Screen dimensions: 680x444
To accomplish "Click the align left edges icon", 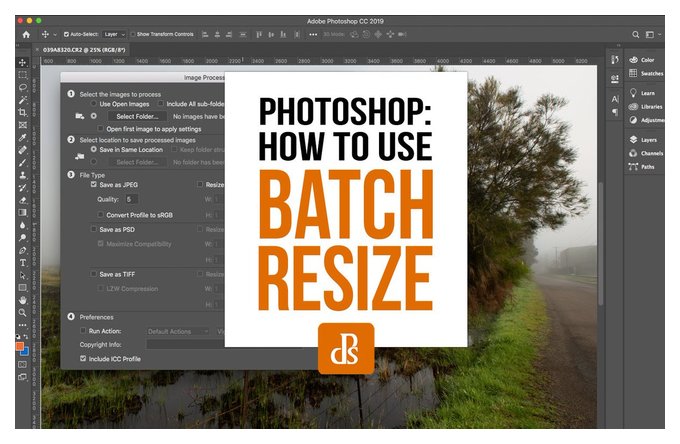I will [205, 34].
